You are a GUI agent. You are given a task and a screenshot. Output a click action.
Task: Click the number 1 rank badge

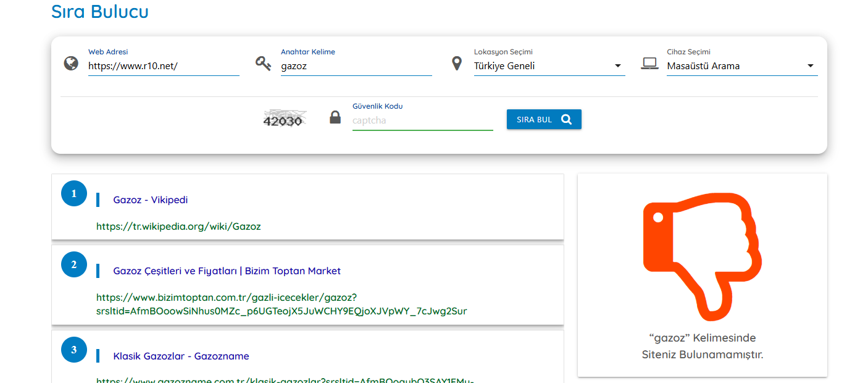tap(74, 193)
